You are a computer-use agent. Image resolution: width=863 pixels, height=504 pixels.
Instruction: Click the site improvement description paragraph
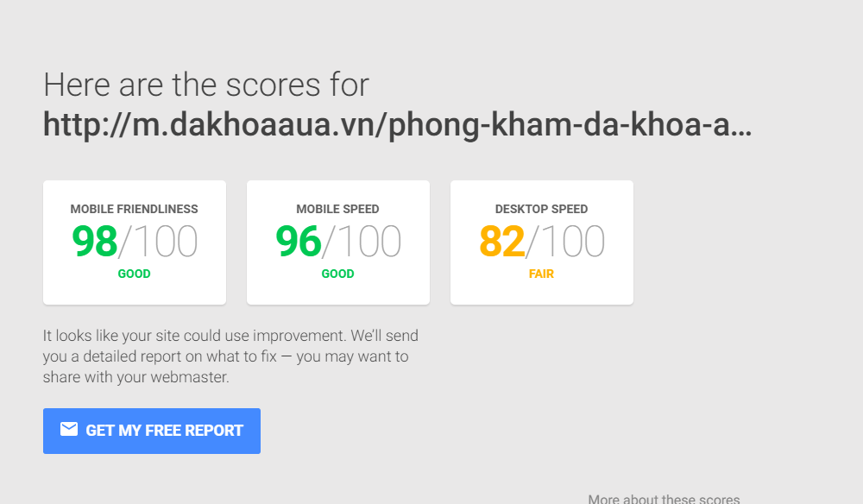tap(230, 356)
